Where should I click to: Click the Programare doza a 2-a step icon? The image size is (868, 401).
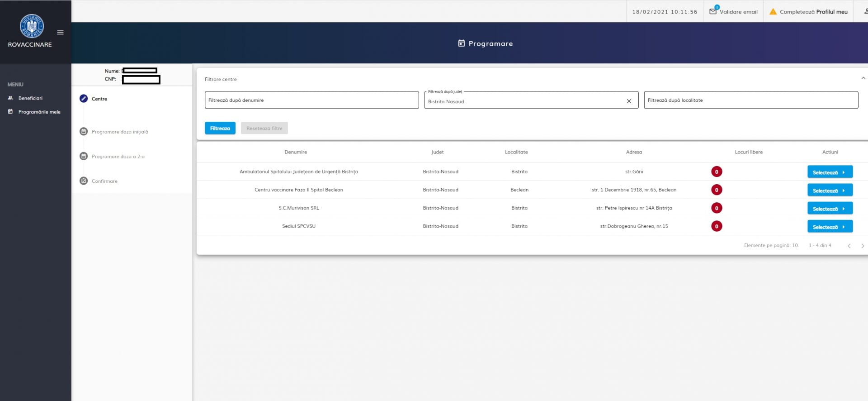84,156
